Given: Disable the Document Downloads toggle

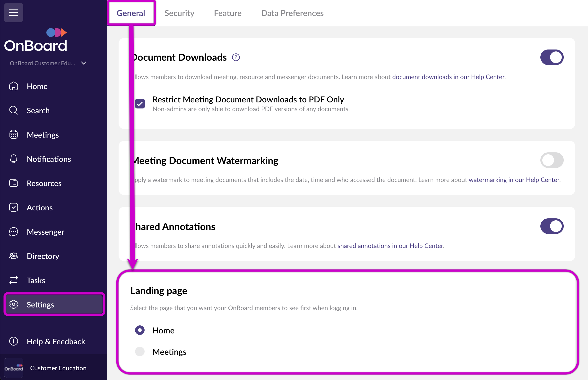Looking at the screenshot, I should pos(552,57).
